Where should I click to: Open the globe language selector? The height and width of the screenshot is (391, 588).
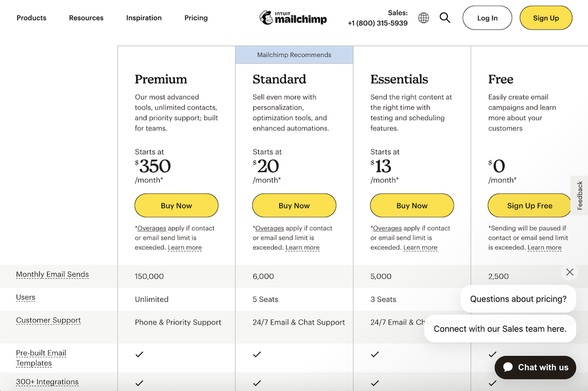click(423, 18)
